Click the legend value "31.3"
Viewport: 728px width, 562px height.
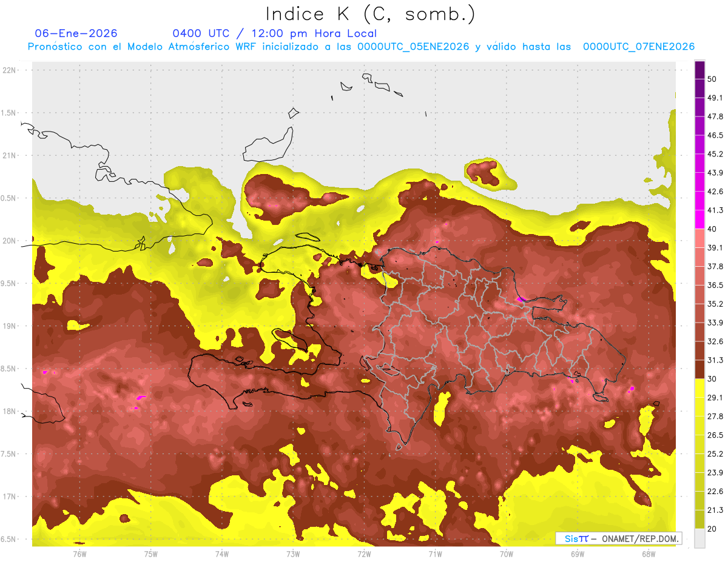tap(715, 360)
